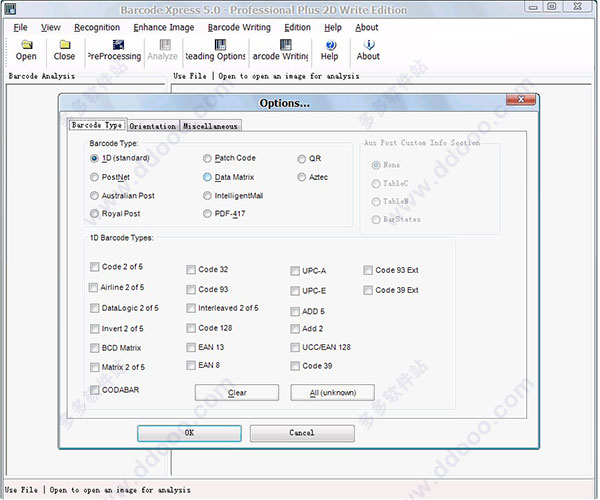The image size is (600, 500).
Task: Check the Code 93 checkbox
Action: tap(191, 290)
